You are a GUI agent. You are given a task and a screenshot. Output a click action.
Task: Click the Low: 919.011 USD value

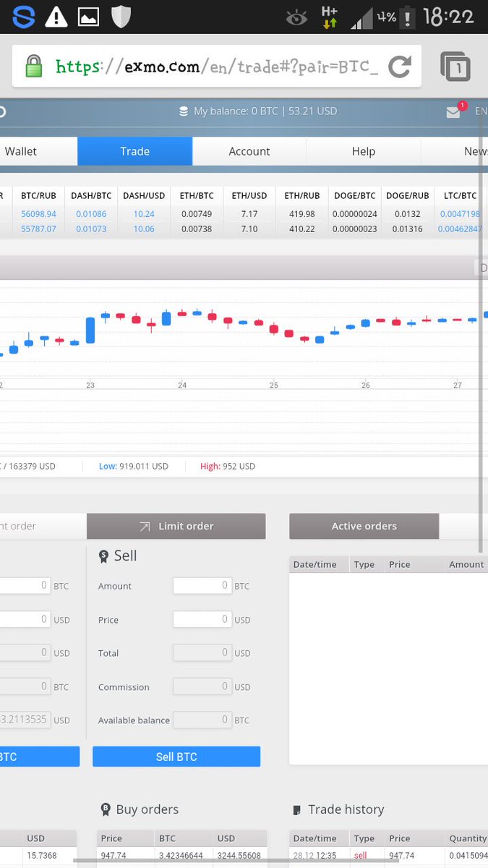(134, 467)
